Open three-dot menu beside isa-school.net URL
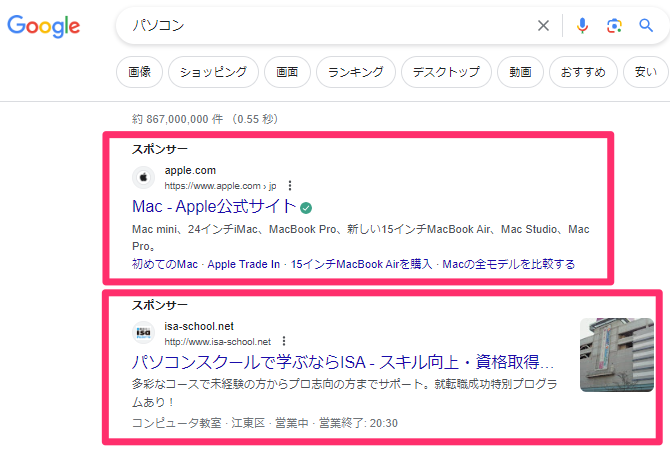This screenshot has height=449, width=670. pos(284,341)
